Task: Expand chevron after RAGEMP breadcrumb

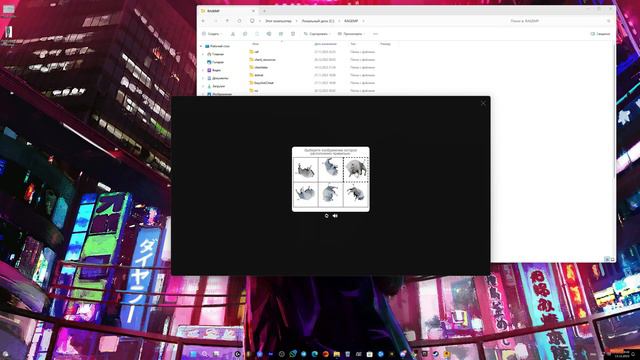Action: 363,21
